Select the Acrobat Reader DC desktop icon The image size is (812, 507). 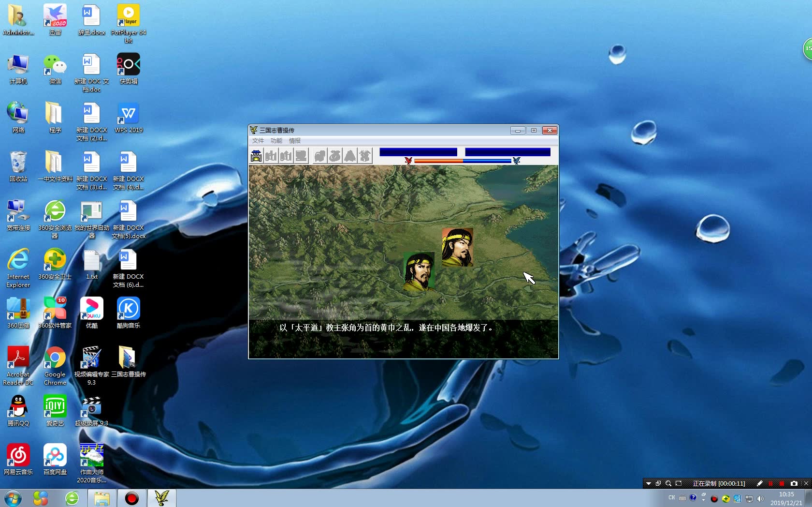[18, 366]
